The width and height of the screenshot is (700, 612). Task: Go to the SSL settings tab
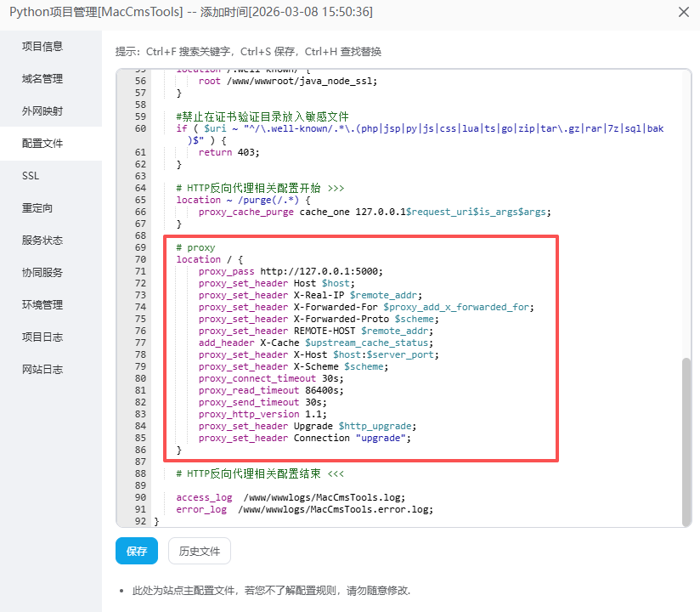point(31,176)
